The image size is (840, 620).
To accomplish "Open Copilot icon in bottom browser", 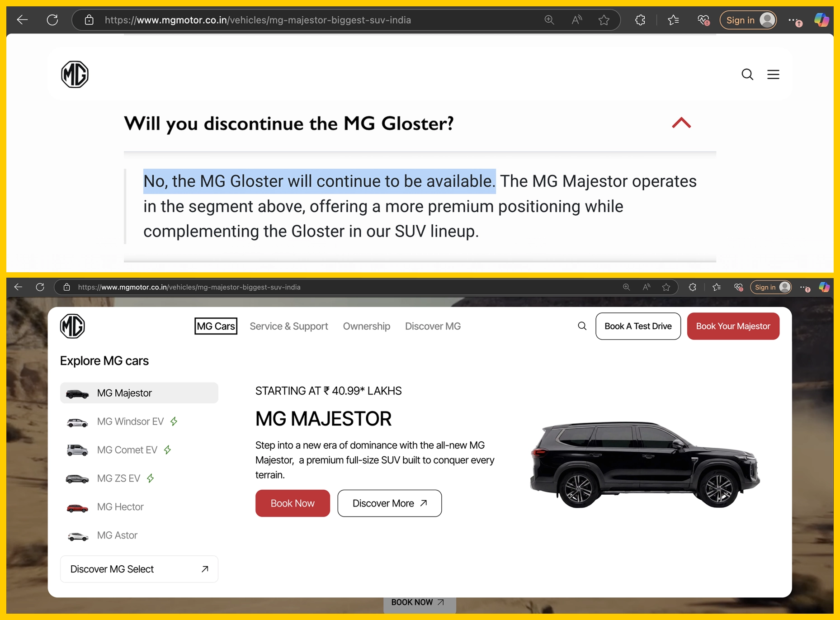I will [x=824, y=287].
